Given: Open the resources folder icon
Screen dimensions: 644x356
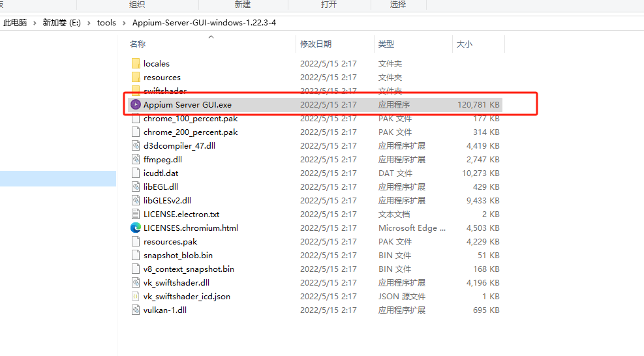Looking at the screenshot, I should (136, 77).
